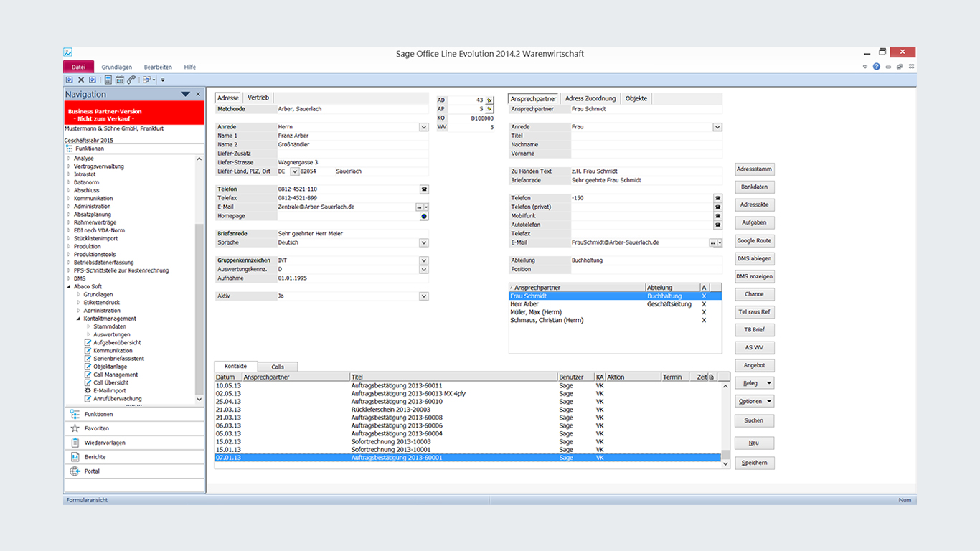Image resolution: width=980 pixels, height=551 pixels.
Task: Click the calendar icon in the toolbar
Action: tap(120, 80)
